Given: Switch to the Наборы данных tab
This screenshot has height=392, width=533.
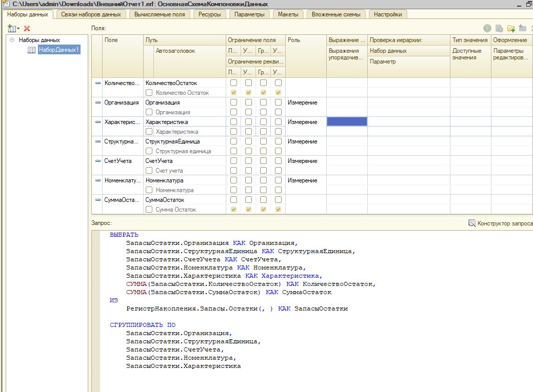Looking at the screenshot, I should pos(28,14).
